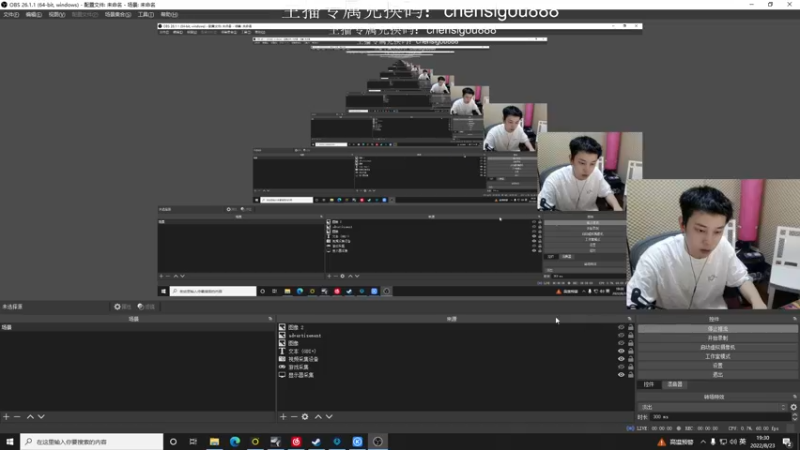800x450 pixels.
Task: Enable 工作室模式 button
Action: (717, 357)
